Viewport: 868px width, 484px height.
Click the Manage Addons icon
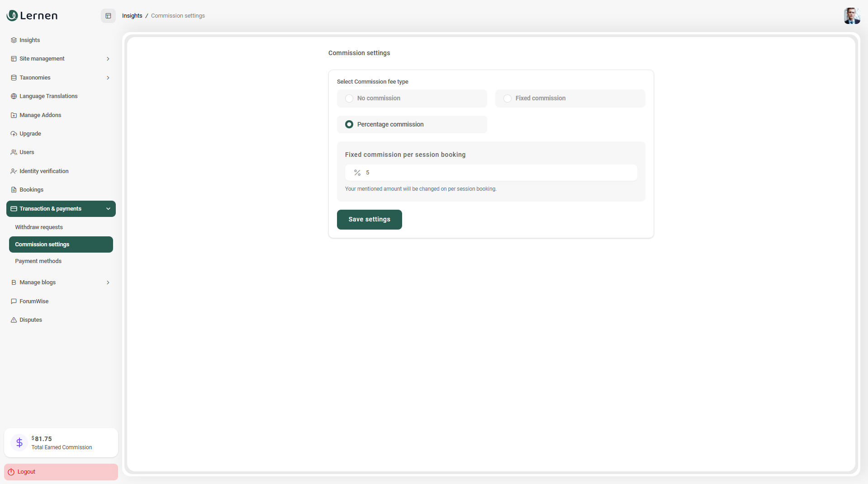(x=14, y=115)
